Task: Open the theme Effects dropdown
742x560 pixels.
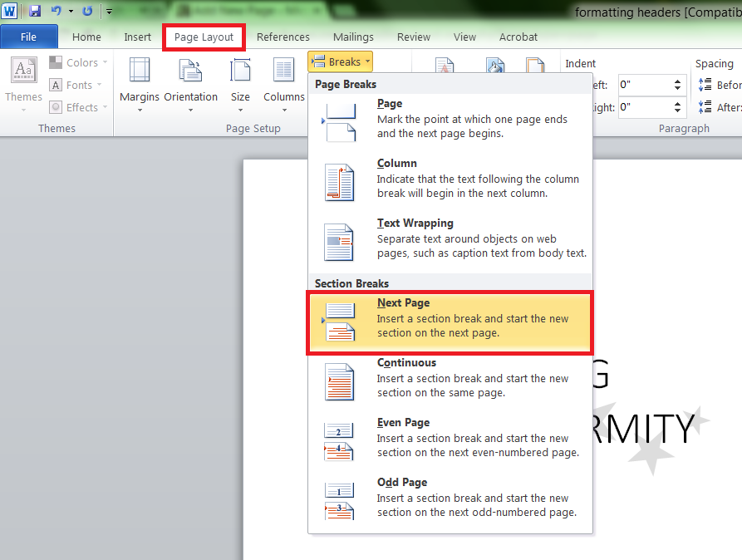Action: click(x=79, y=107)
